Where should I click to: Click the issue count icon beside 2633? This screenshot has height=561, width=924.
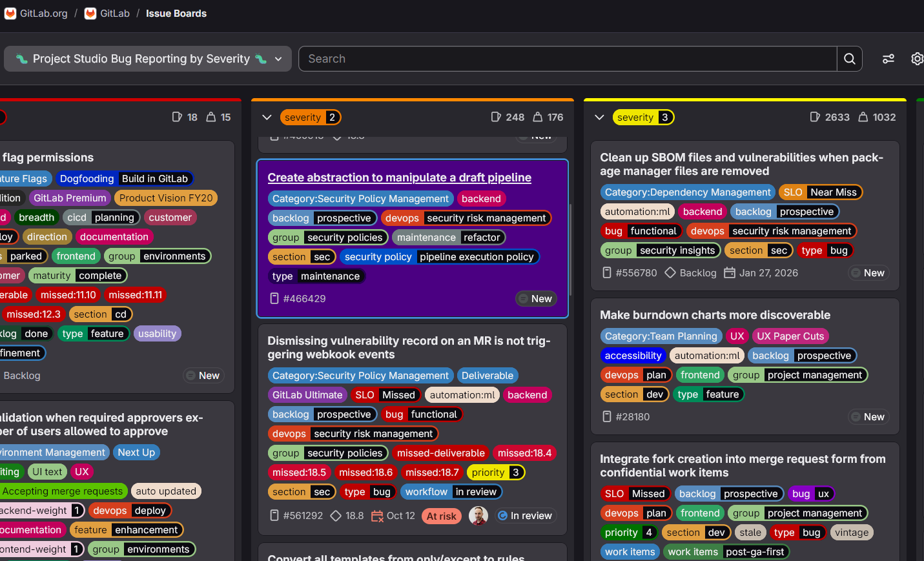[815, 117]
